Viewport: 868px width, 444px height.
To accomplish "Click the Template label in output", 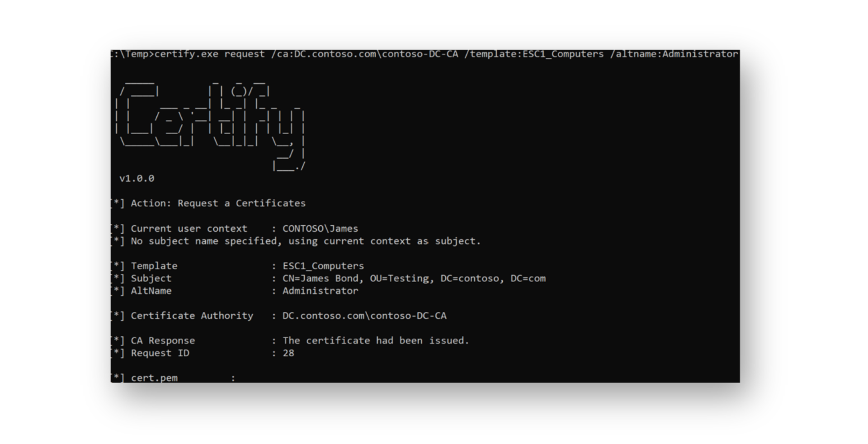I will coord(154,266).
